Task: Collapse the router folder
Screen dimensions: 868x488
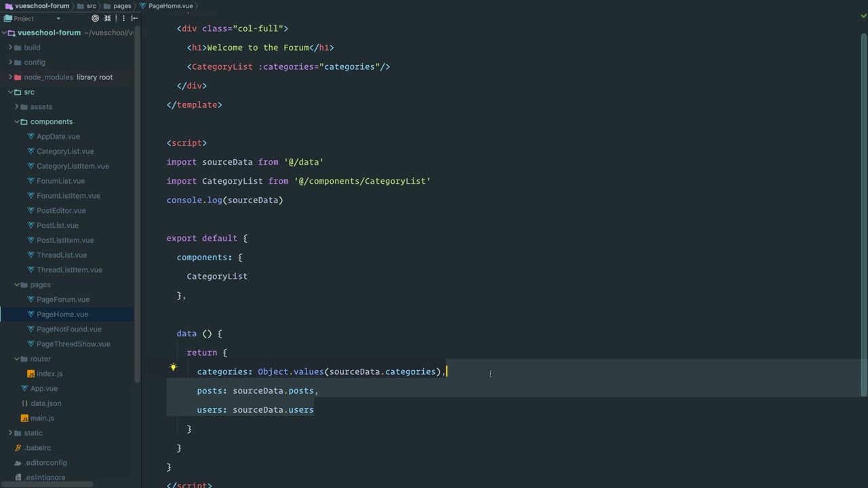Action: 16,359
